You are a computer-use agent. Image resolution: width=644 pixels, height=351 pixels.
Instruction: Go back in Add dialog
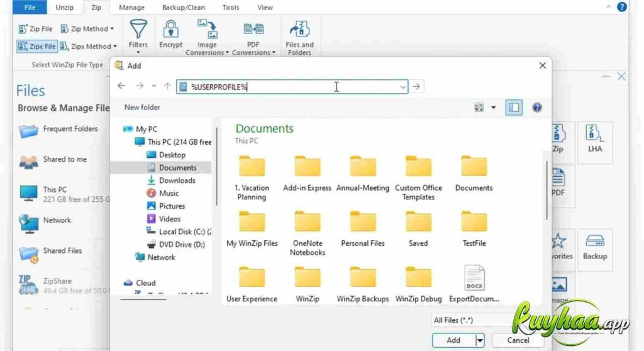pyautogui.click(x=121, y=86)
